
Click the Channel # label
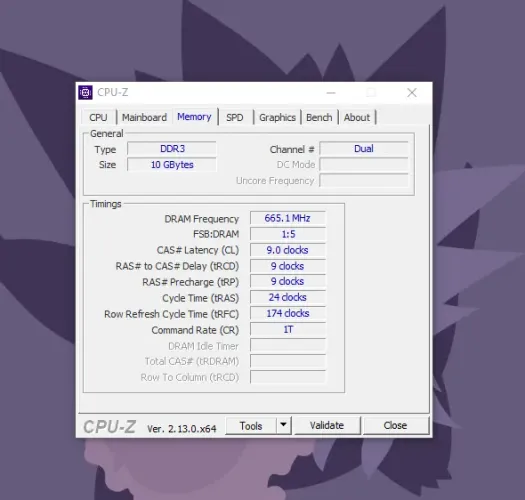click(x=292, y=149)
